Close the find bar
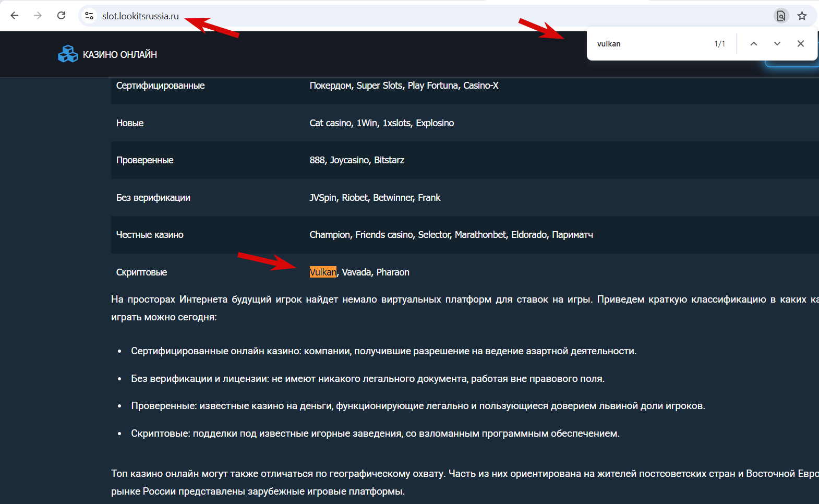 coord(801,44)
